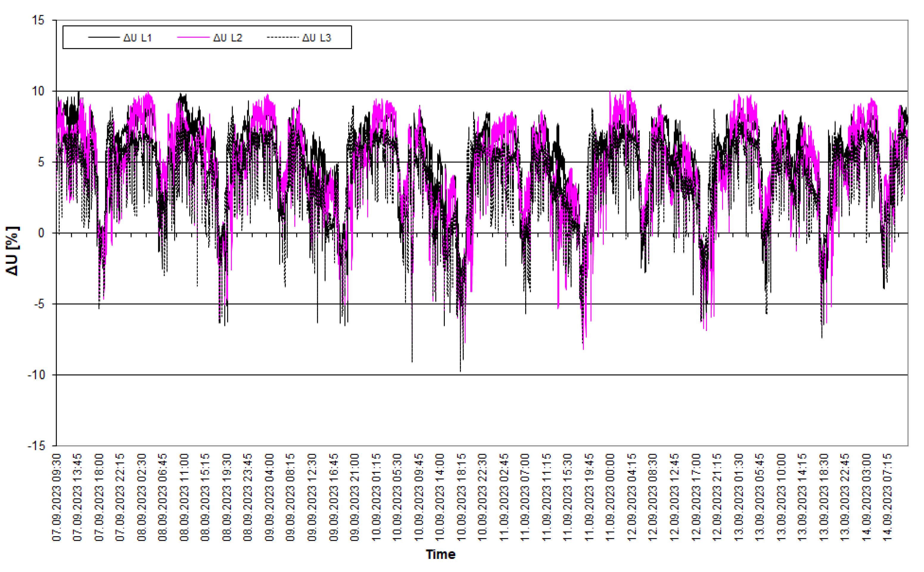Select the 12.09.2023 04:15 time label
The image size is (924, 572).
tap(632, 498)
